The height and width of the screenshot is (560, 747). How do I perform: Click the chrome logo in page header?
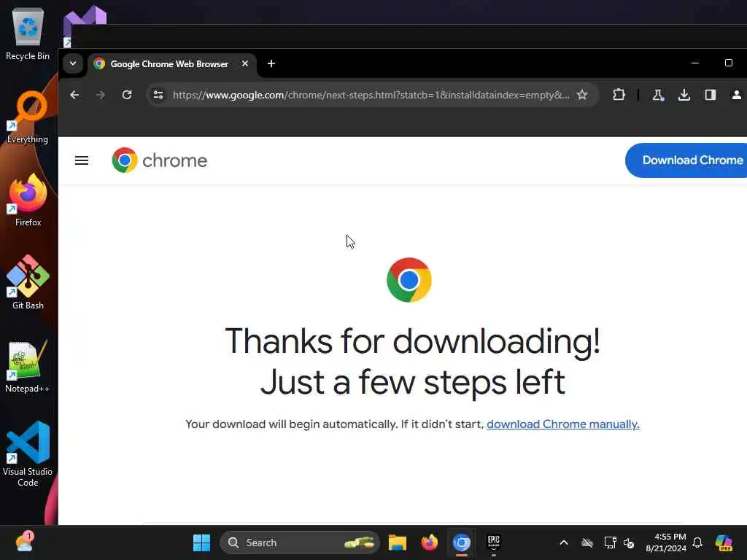click(x=160, y=160)
